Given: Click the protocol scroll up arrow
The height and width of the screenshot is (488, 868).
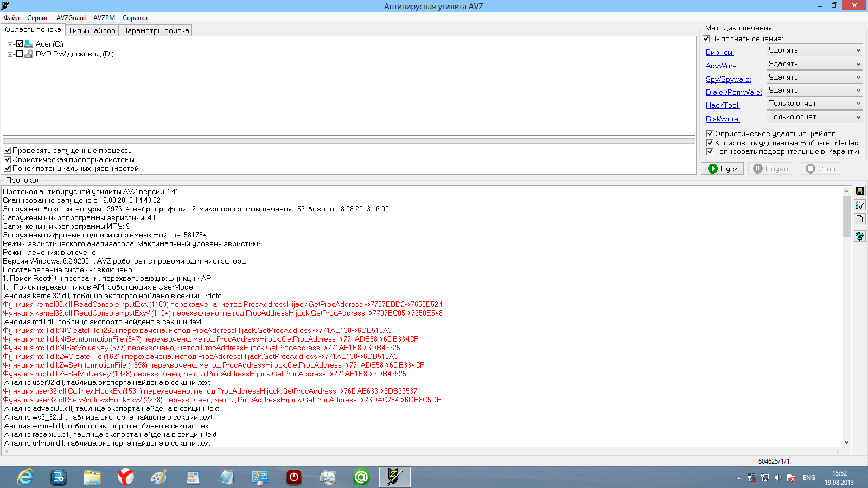Looking at the screenshot, I should pos(846,191).
